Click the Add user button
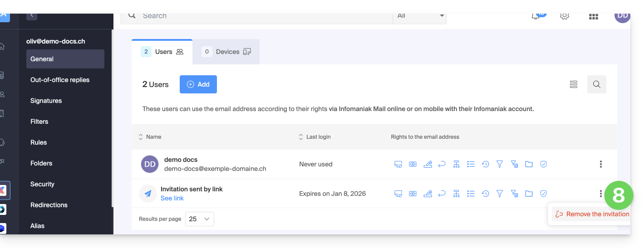 click(198, 84)
